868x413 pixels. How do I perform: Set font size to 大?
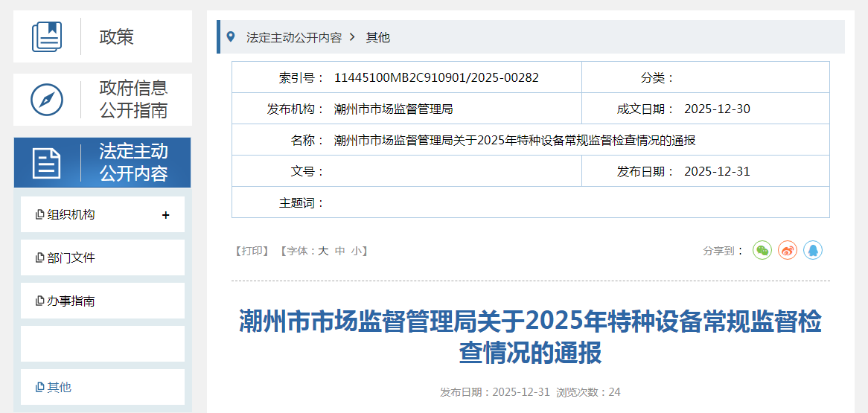(x=323, y=251)
